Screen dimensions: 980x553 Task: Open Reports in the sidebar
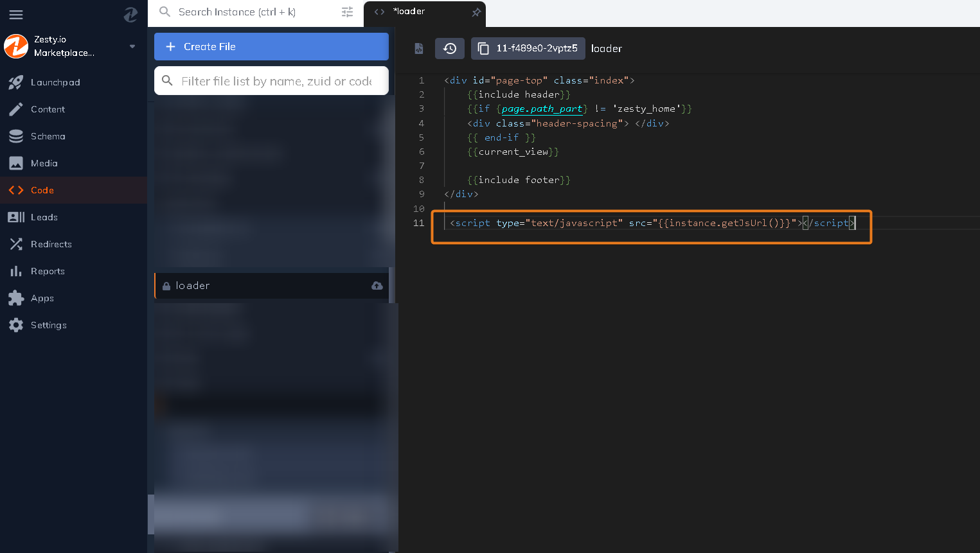(73, 271)
